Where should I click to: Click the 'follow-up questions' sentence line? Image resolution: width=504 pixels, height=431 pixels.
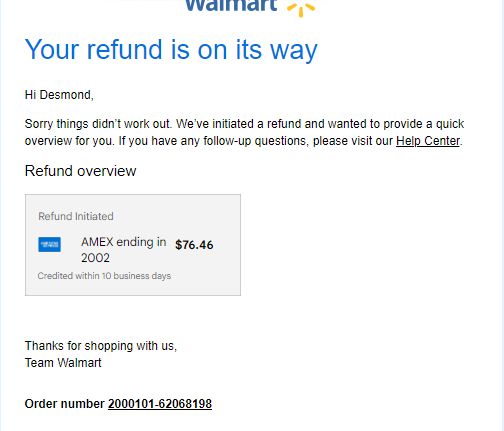click(x=243, y=141)
